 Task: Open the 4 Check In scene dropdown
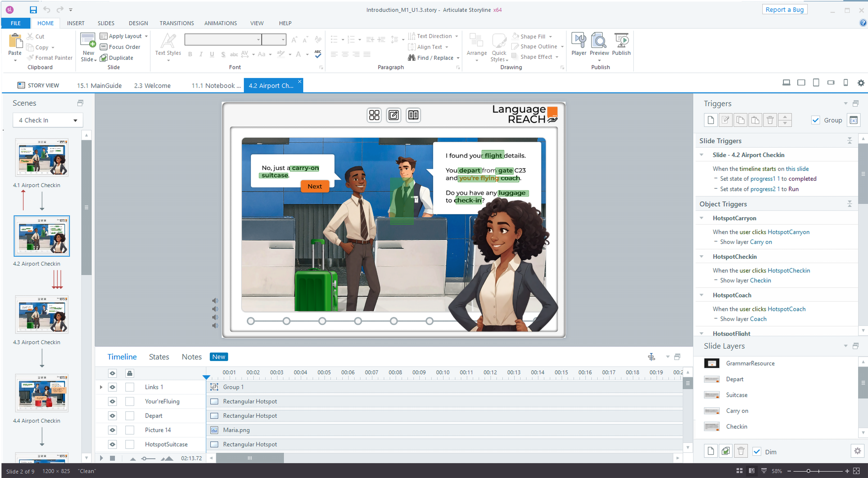[x=75, y=120]
